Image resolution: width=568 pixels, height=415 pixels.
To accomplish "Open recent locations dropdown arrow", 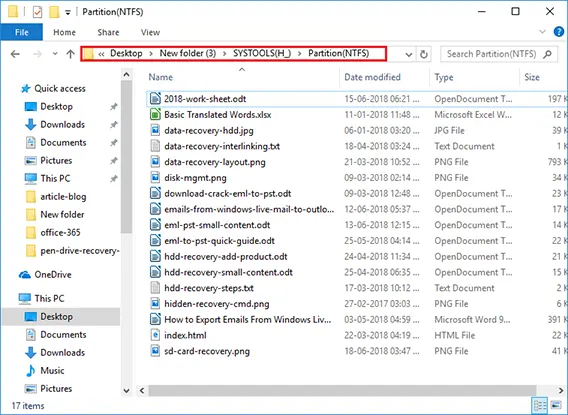I will tap(55, 54).
